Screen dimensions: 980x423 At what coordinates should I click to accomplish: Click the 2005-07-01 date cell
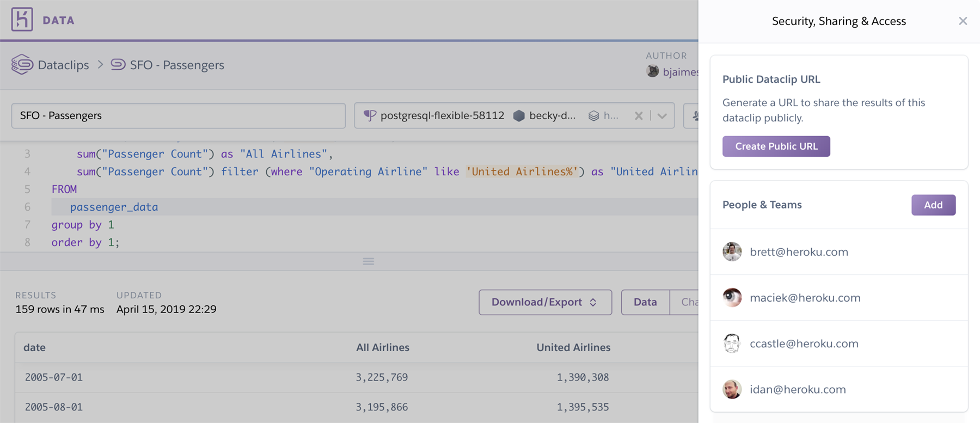coord(53,377)
